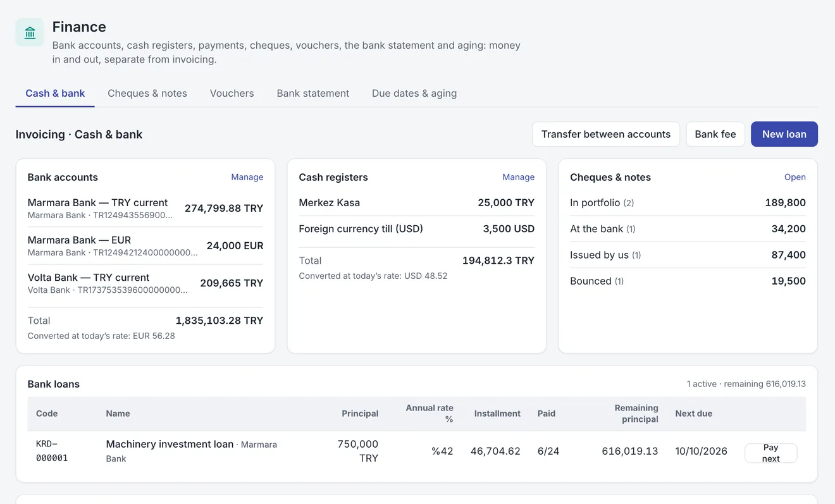Click loan code KRD-000001
This screenshot has width=835, height=504.
click(x=52, y=451)
